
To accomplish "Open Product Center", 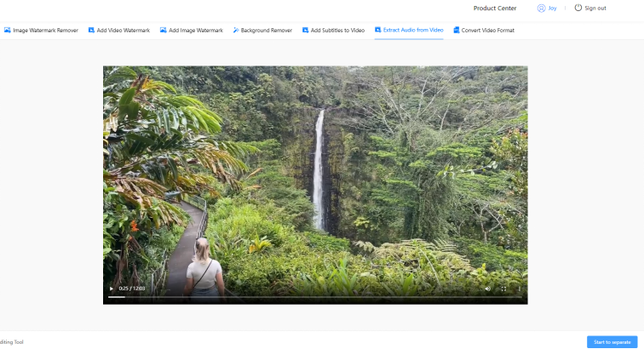I will point(494,9).
